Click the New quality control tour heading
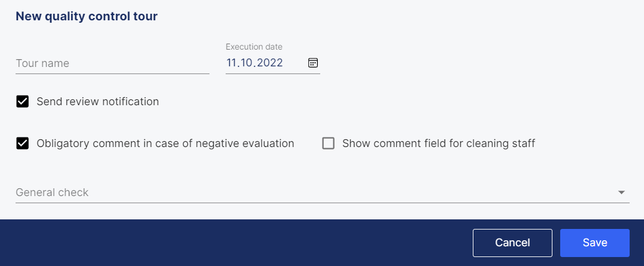The image size is (644, 266). (x=86, y=16)
